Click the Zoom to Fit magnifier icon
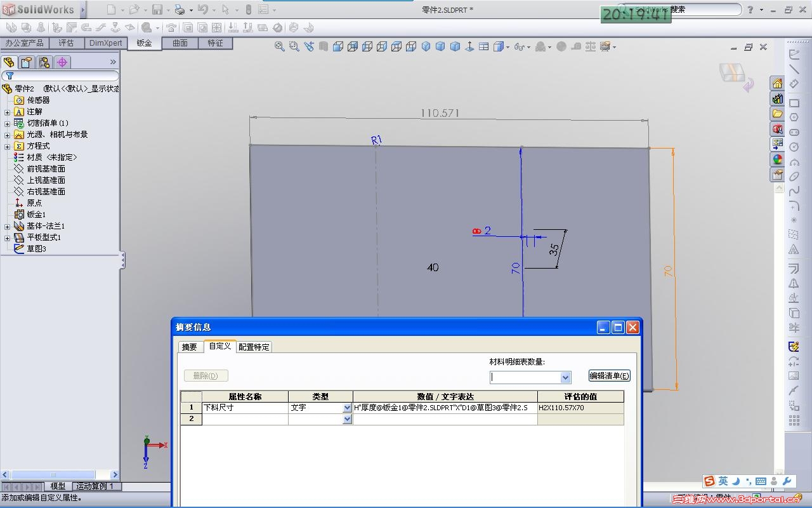This screenshot has width=812, height=508. pyautogui.click(x=279, y=46)
